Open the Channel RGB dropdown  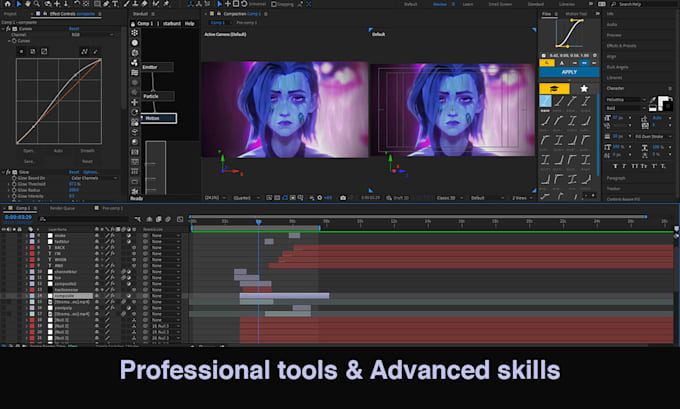pyautogui.click(x=93, y=35)
